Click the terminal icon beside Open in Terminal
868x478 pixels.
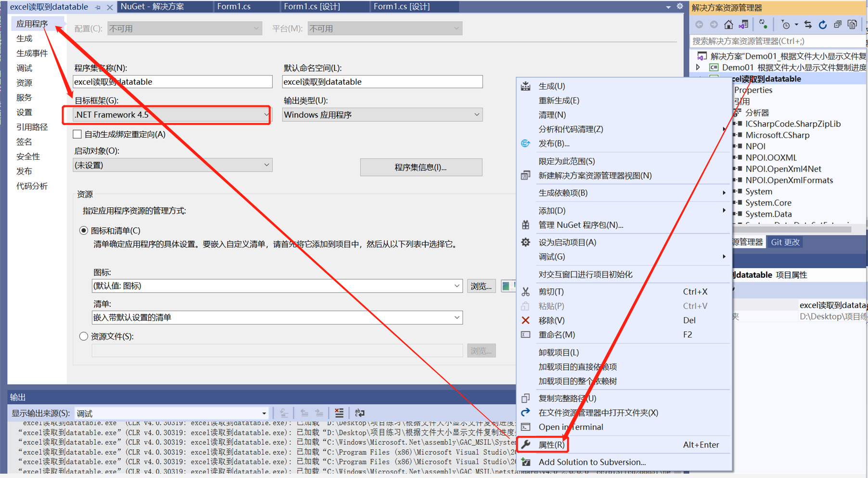(x=525, y=427)
